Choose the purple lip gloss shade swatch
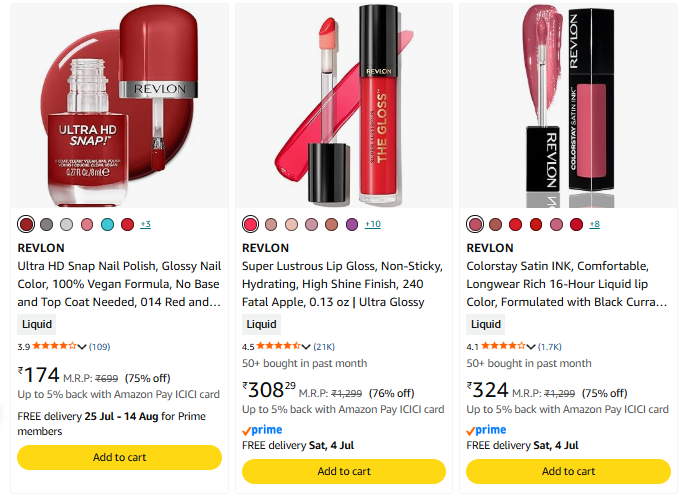Viewport: 683px width, 499px height. (352, 224)
